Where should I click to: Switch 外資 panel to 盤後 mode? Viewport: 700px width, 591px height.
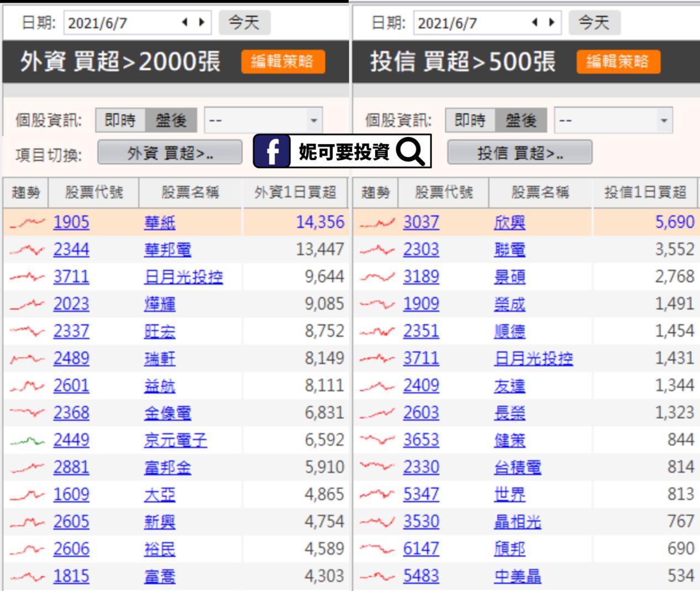[x=171, y=120]
